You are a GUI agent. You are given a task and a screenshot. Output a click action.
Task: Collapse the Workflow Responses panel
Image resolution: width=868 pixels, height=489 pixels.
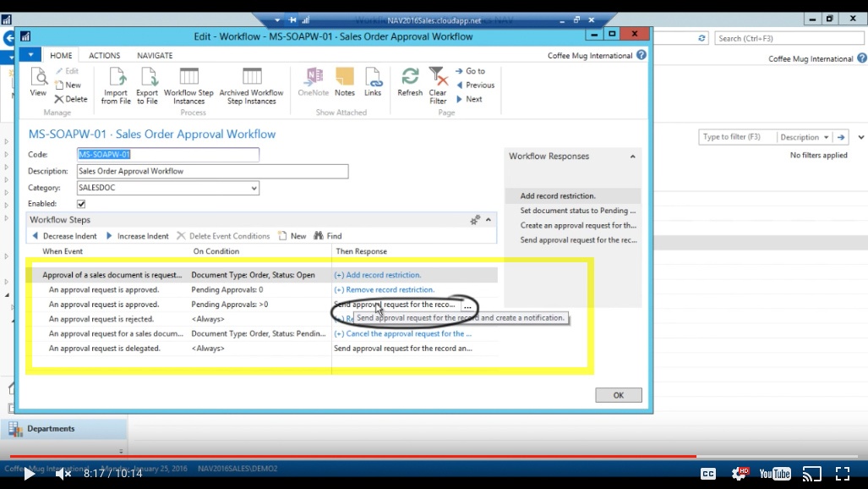coord(632,157)
